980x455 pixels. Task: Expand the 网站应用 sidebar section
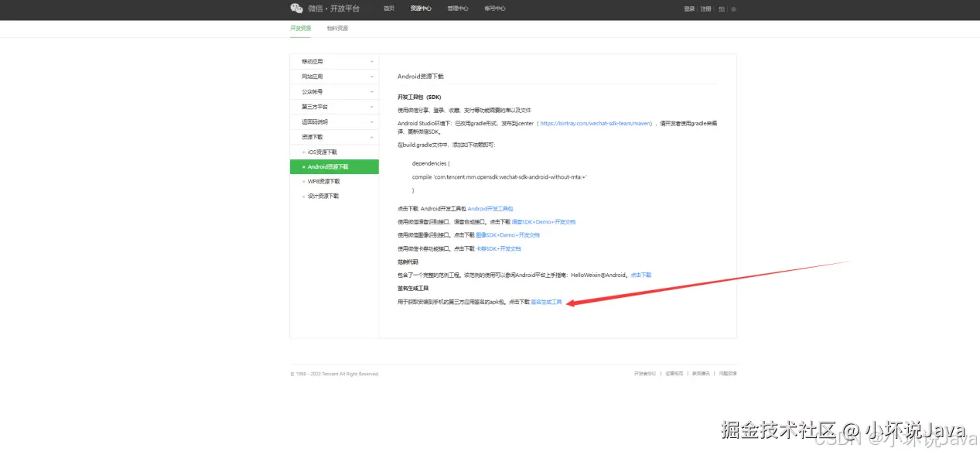click(334, 77)
